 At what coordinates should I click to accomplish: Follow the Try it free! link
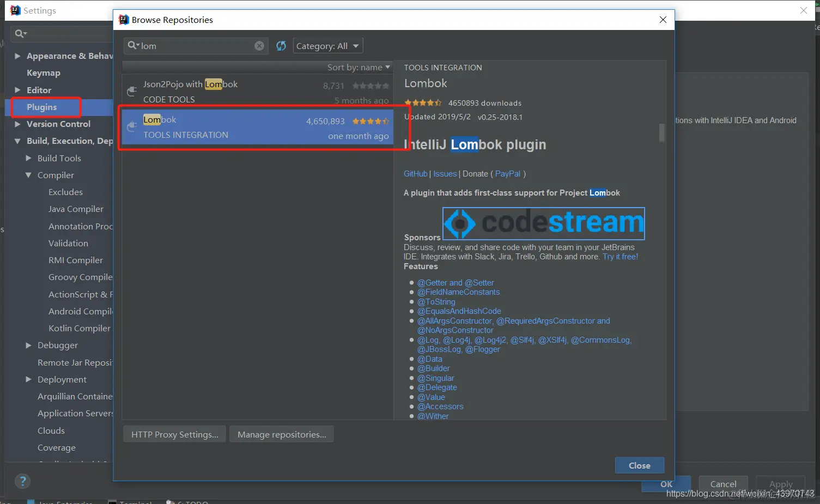(x=620, y=257)
